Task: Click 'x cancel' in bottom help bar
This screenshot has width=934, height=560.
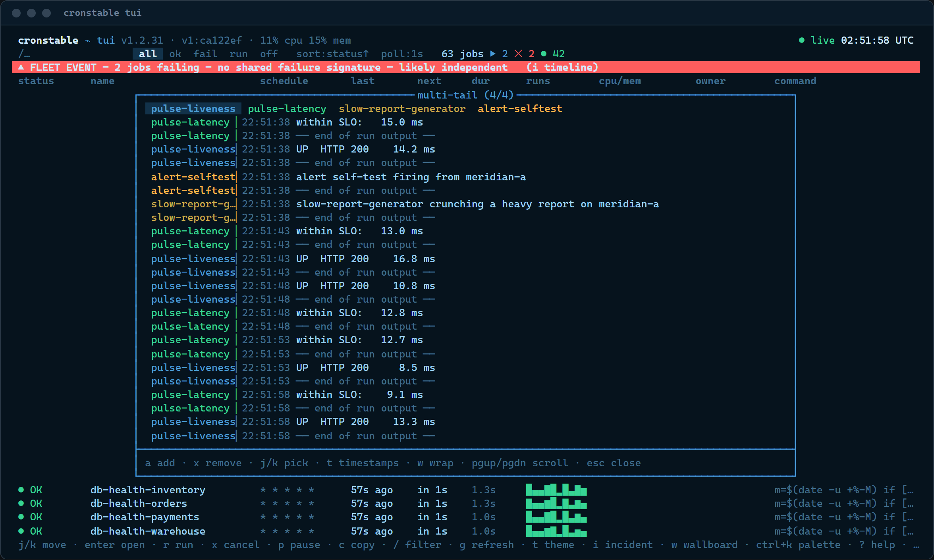Action: point(235,545)
